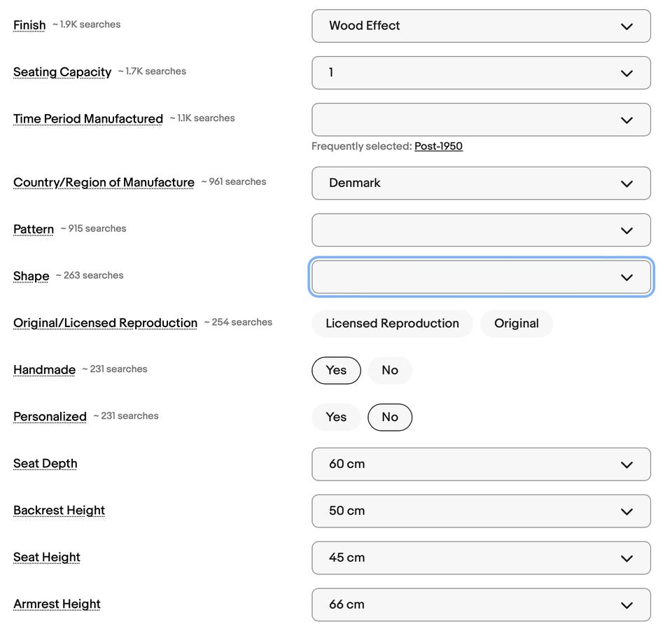Screen dimensions: 672x629
Task: Choose Yes for Personalized
Action: [336, 417]
